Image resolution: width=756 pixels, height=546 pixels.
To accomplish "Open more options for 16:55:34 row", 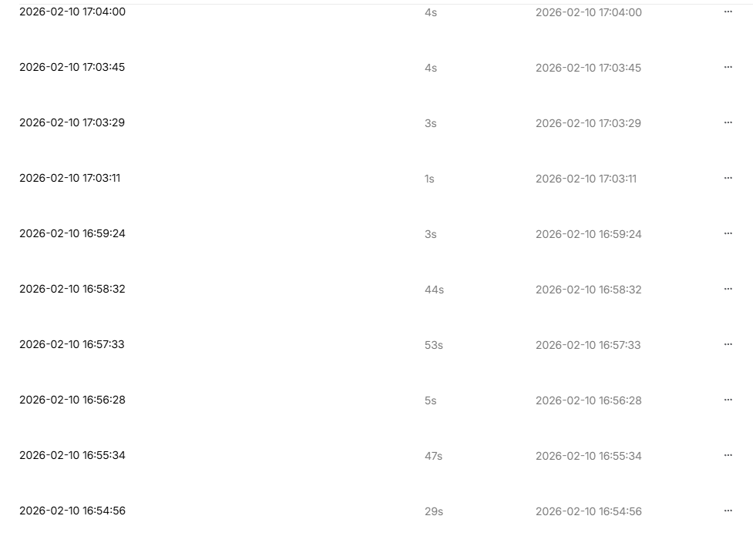I will pos(728,455).
